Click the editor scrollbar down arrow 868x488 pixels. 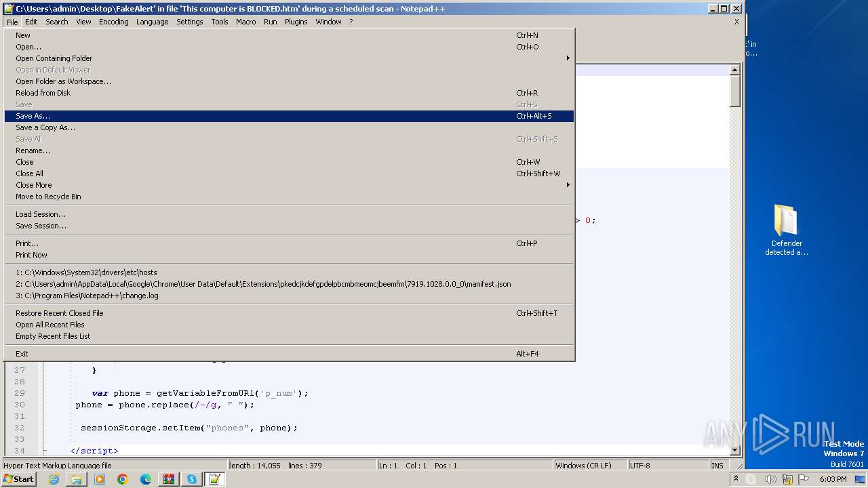[x=734, y=450]
